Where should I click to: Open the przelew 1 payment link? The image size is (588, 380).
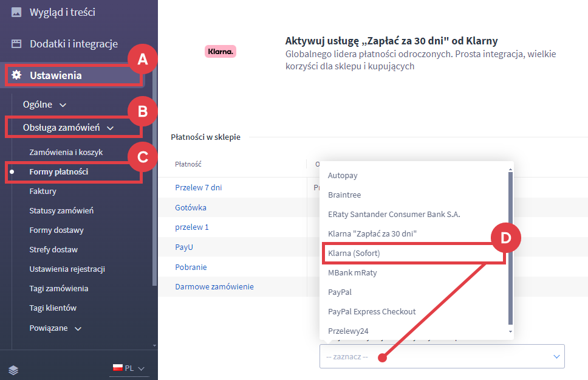[x=191, y=227]
